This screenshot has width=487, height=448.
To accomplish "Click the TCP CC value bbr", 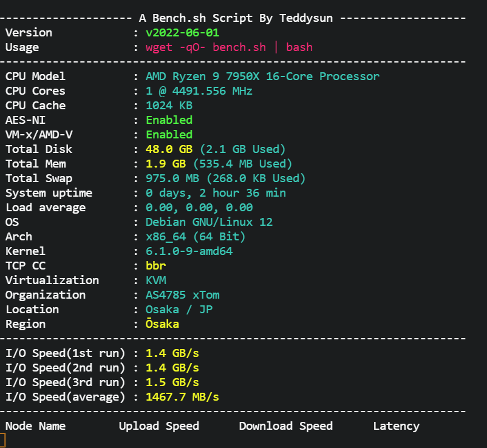I will 155,266.
